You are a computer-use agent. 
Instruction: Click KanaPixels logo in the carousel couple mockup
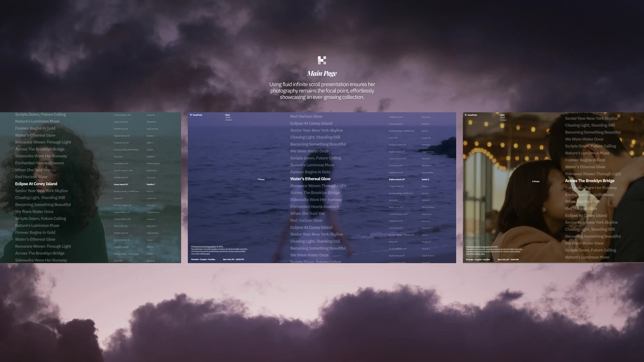(471, 115)
